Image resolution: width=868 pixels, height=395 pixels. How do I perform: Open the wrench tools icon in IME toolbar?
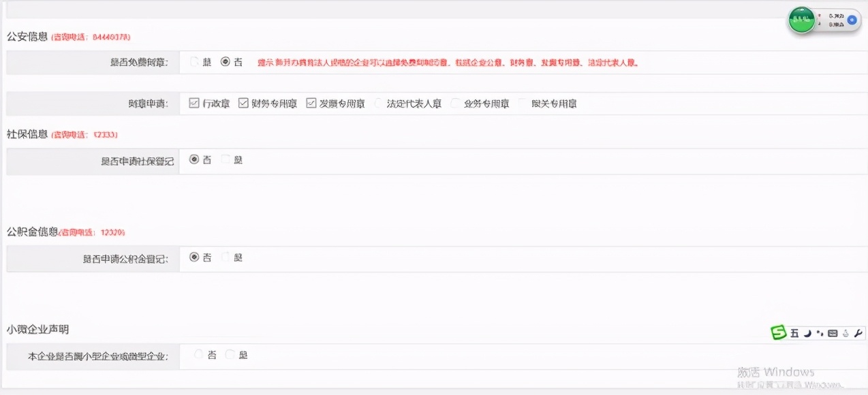(x=858, y=334)
